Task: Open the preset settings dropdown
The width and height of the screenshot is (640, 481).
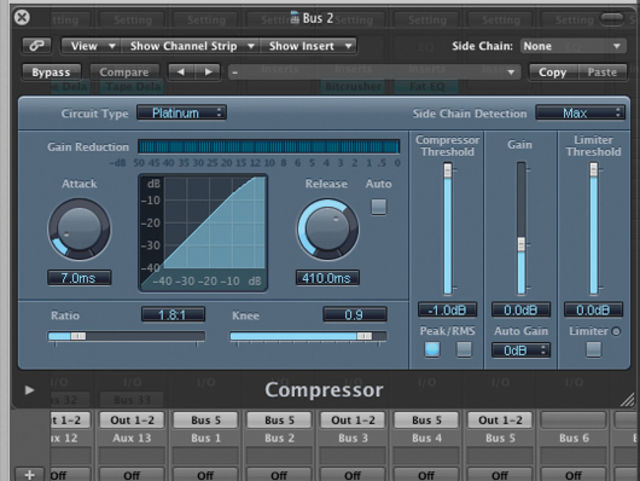Action: pyautogui.click(x=374, y=73)
